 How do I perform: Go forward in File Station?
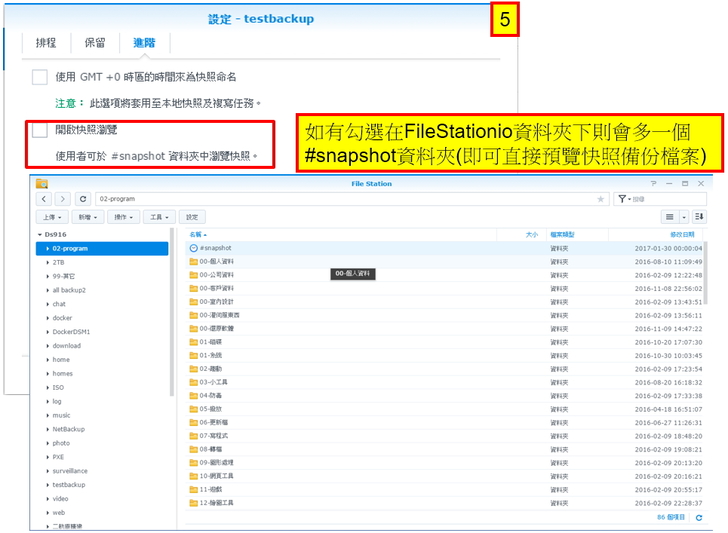point(63,199)
